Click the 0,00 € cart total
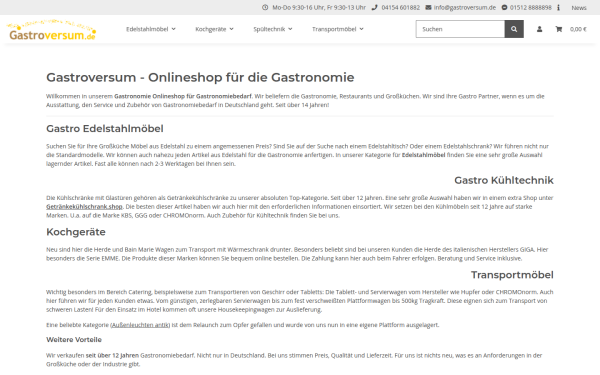The image size is (600, 375). point(578,29)
